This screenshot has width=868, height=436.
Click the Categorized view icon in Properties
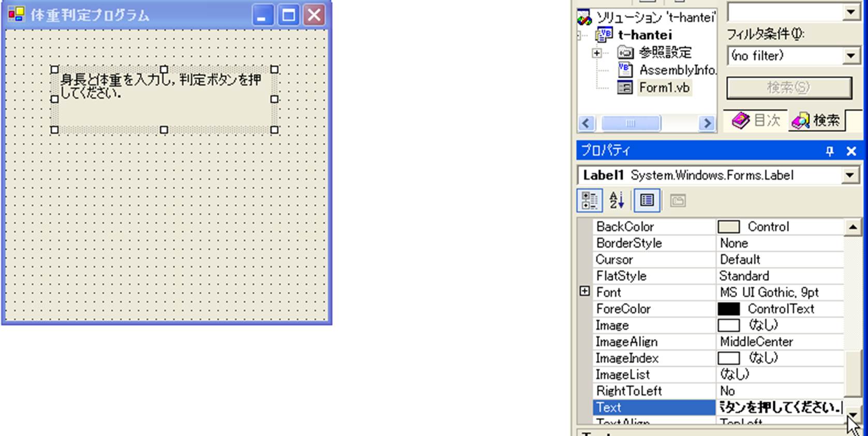pos(589,201)
